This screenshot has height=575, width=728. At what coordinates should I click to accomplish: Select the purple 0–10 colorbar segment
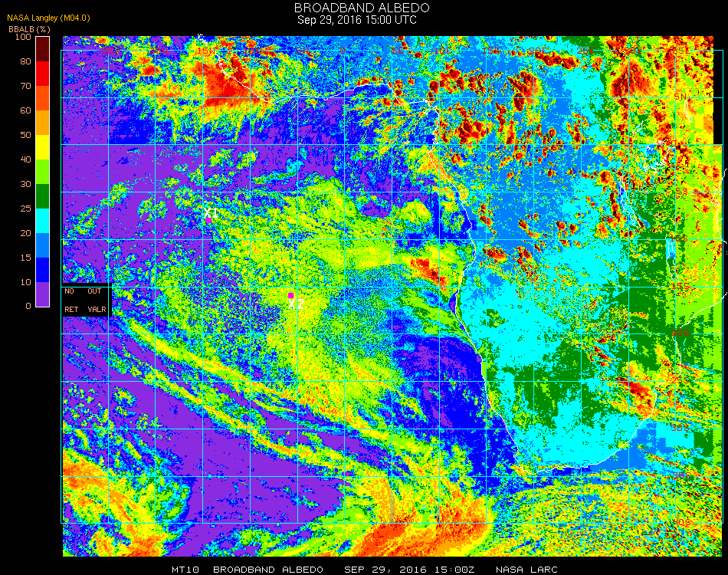pos(43,294)
